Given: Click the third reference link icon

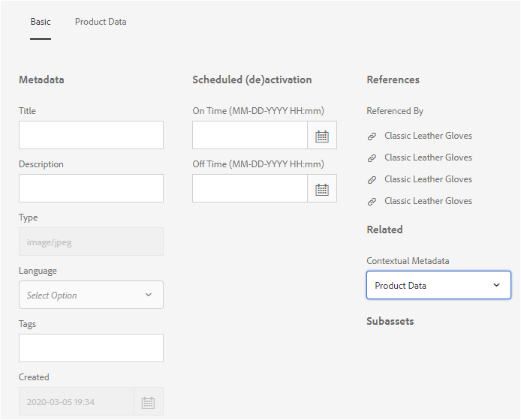Looking at the screenshot, I should pyautogui.click(x=372, y=180).
